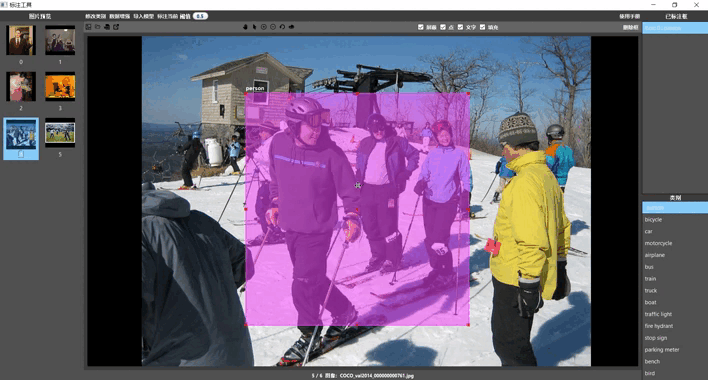Open the 数据增强 menu

[120, 16]
